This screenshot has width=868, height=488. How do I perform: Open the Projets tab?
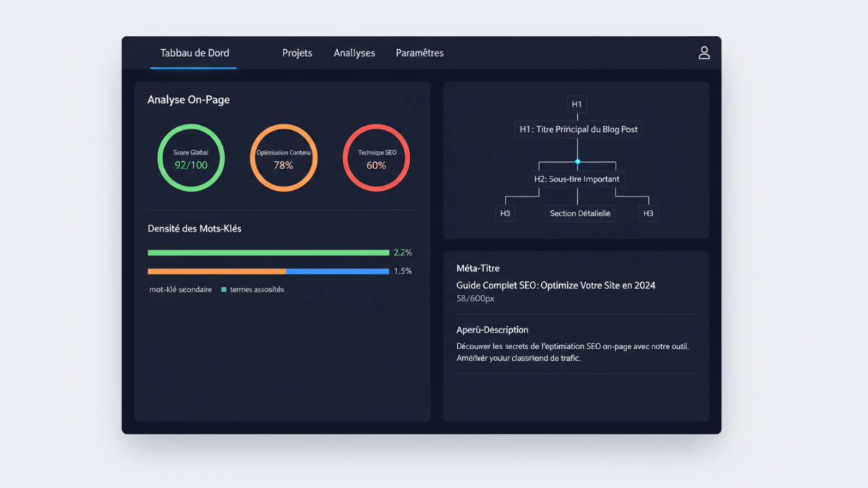tap(297, 53)
